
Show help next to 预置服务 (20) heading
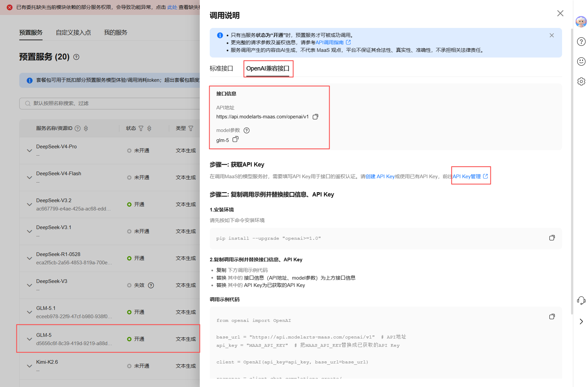pyautogui.click(x=76, y=57)
